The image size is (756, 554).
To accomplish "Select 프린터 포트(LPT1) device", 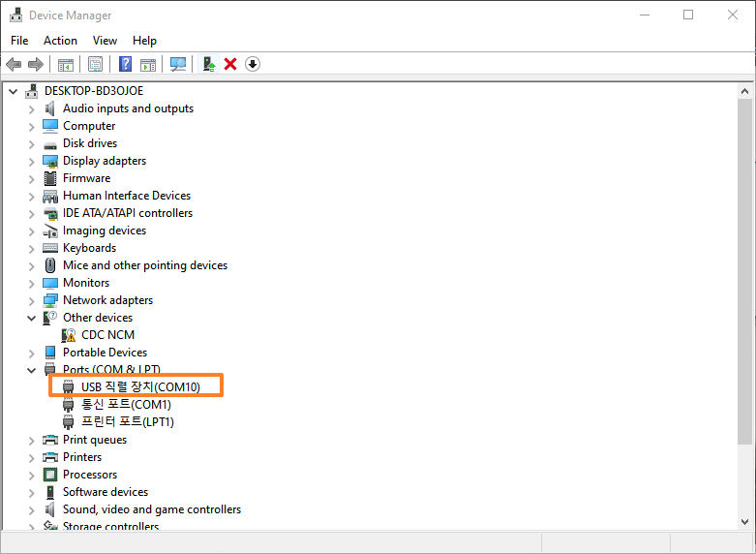I will [127, 421].
